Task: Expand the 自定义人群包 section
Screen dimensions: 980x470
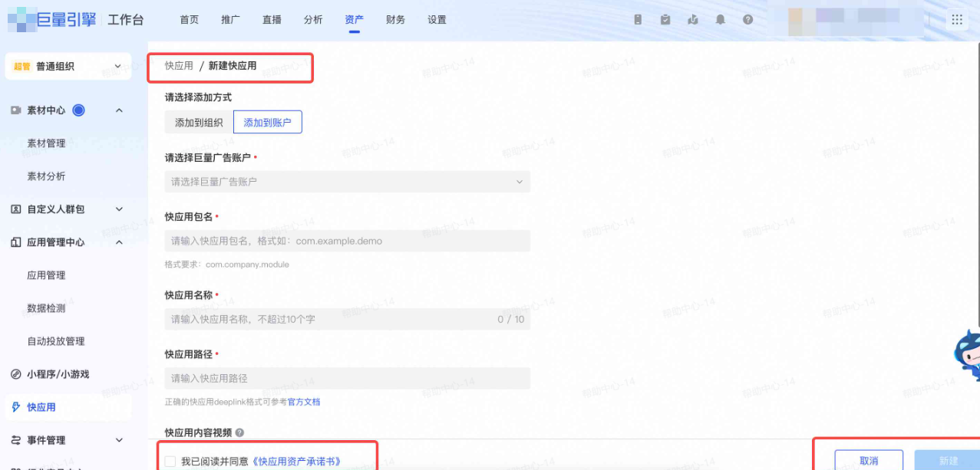Action: click(x=119, y=209)
